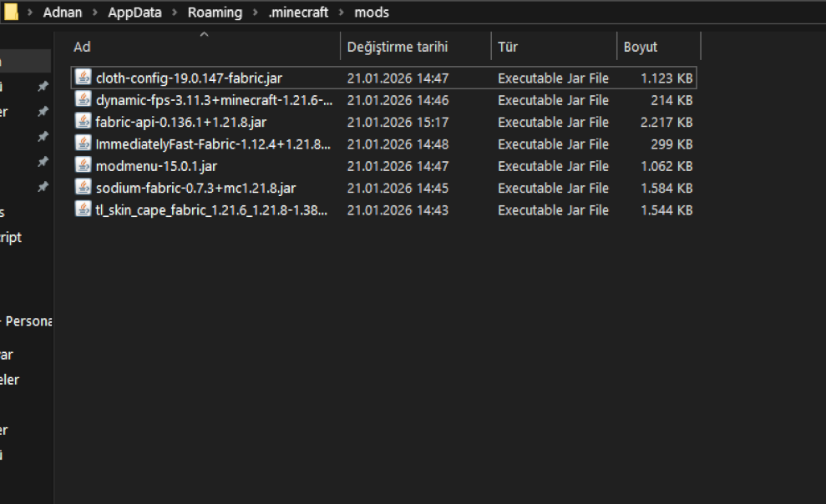Expand the chevron before Adnan breadcrumb
Screen dimensions: 826x504
30,13
